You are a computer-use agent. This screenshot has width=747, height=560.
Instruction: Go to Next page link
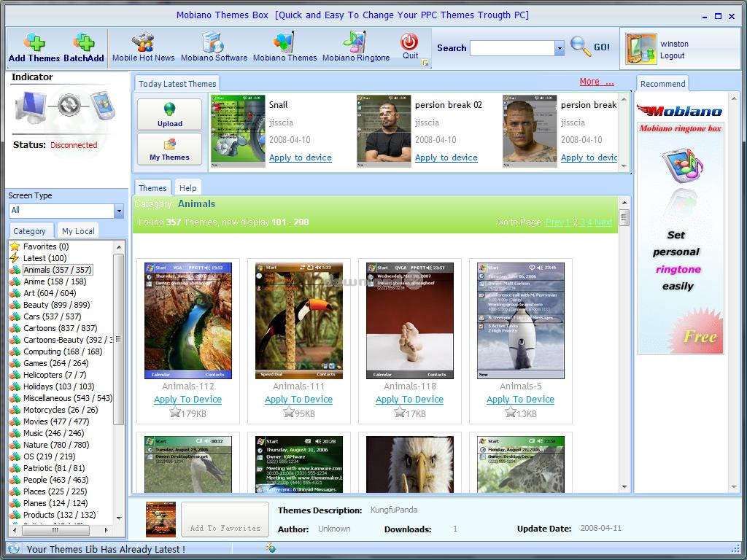point(603,222)
